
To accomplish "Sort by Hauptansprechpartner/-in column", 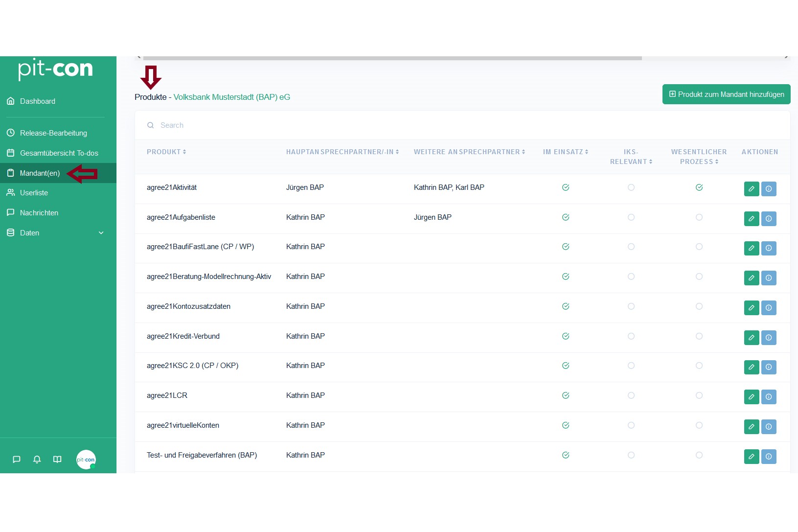I will click(342, 152).
